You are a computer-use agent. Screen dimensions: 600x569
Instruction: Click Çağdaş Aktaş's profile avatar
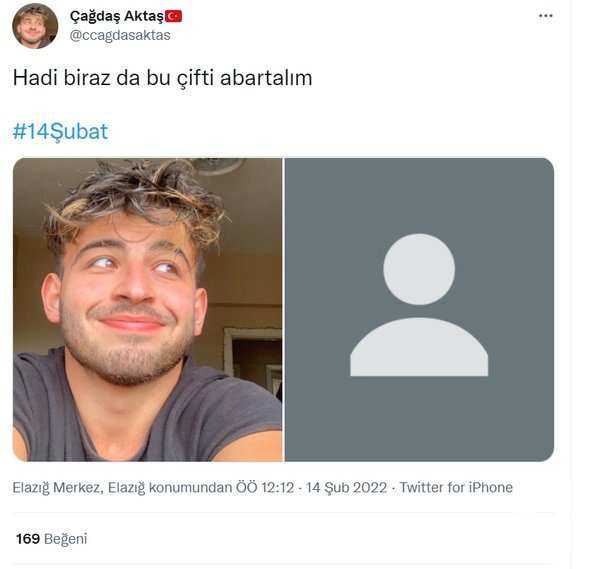point(35,26)
